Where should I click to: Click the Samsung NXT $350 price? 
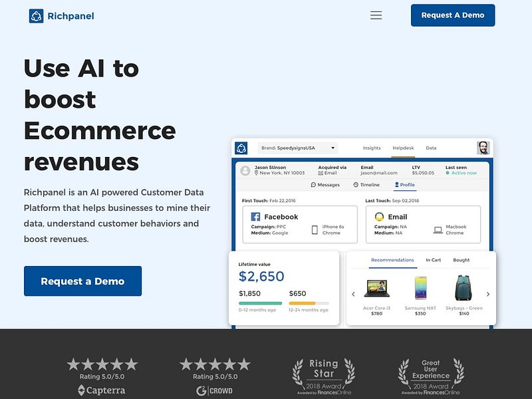(x=420, y=314)
